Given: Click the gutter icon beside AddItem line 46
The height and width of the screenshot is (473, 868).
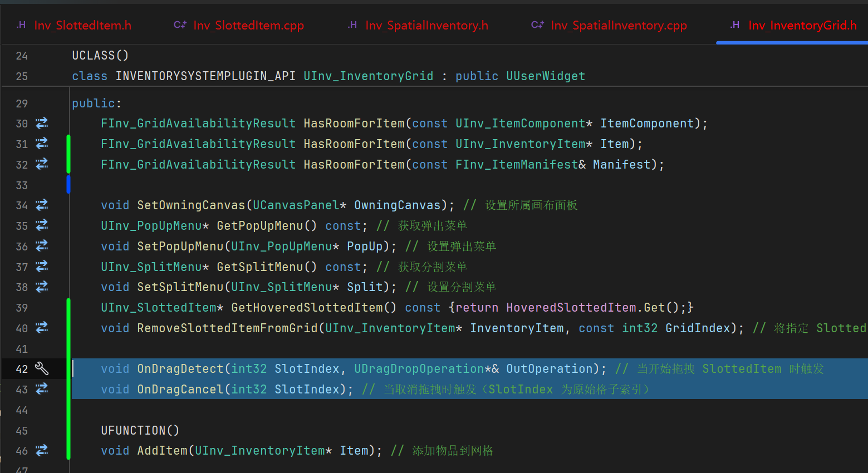Looking at the screenshot, I should (42, 450).
